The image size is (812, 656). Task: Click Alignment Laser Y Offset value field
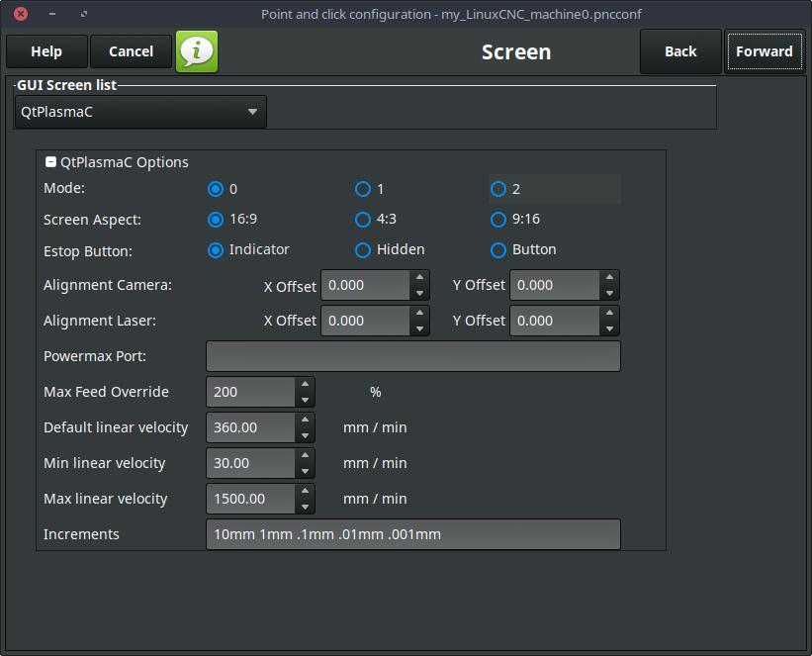point(555,321)
